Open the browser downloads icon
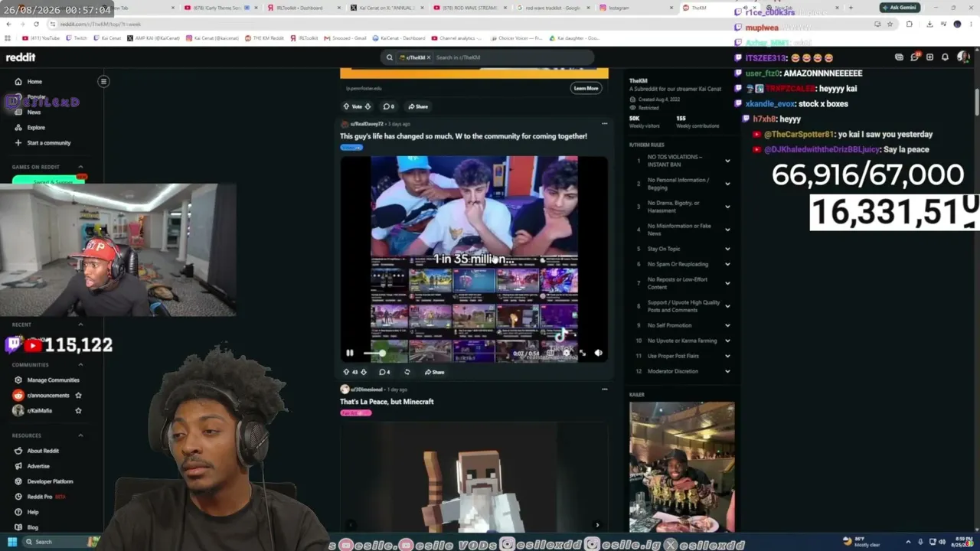This screenshot has width=980, height=551. coord(929,24)
